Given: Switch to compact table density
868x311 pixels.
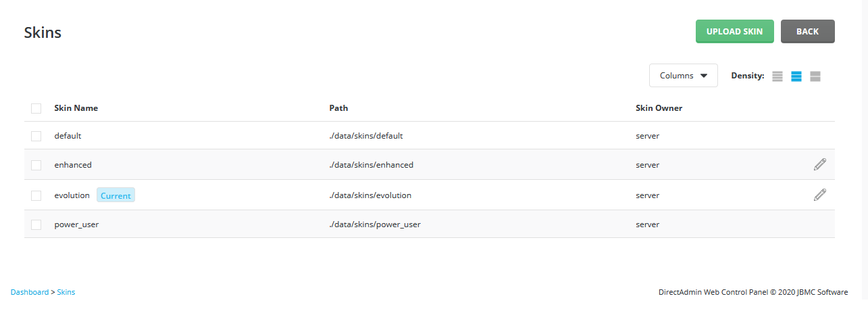Looking at the screenshot, I should [777, 76].
